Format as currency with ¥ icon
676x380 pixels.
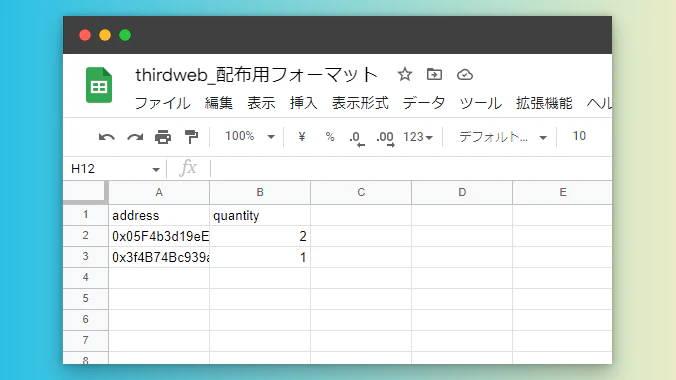302,137
